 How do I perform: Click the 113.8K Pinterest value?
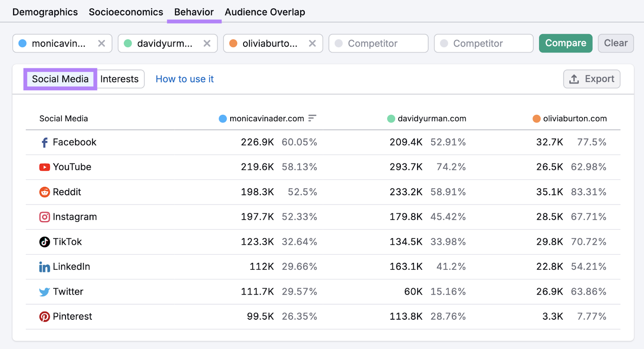(x=406, y=316)
